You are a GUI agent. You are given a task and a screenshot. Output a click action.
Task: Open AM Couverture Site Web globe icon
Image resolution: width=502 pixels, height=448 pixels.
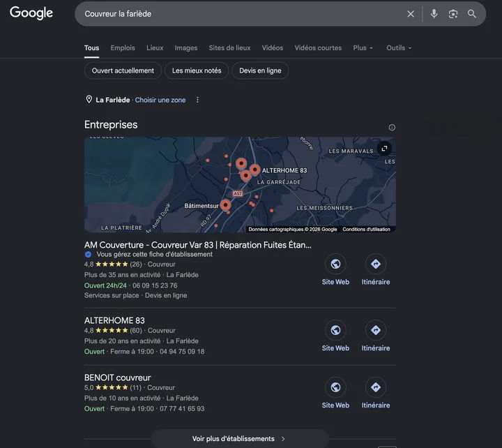click(x=335, y=264)
